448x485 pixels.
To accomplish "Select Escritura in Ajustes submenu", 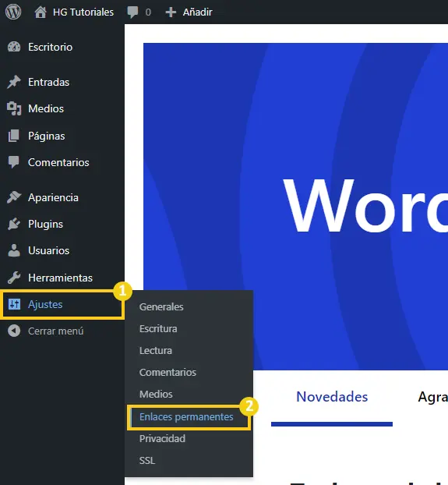I will point(158,328).
